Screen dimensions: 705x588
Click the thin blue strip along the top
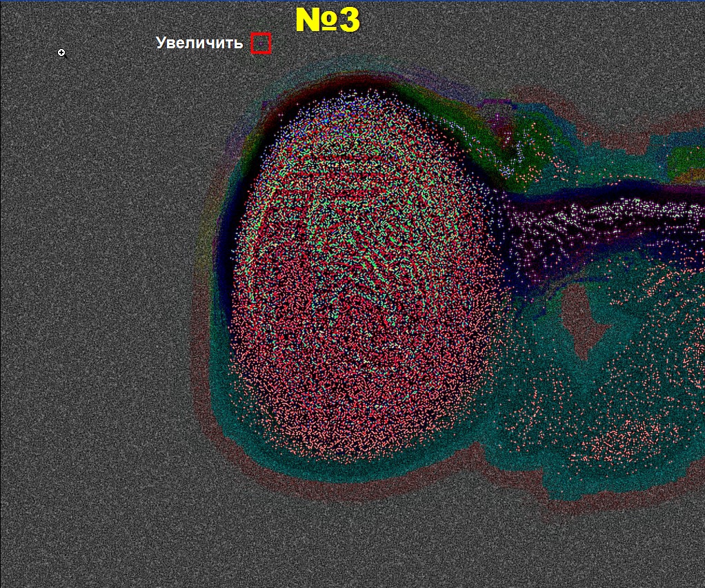352,1
